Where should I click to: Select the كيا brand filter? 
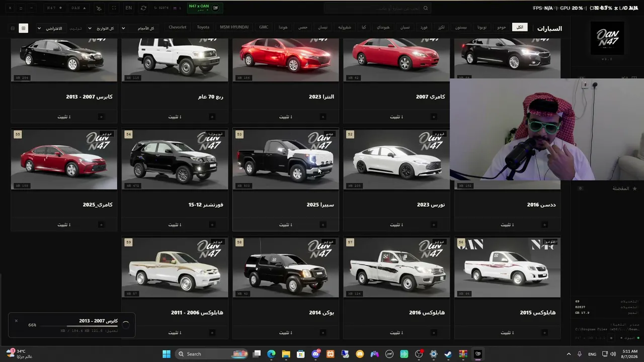(364, 27)
